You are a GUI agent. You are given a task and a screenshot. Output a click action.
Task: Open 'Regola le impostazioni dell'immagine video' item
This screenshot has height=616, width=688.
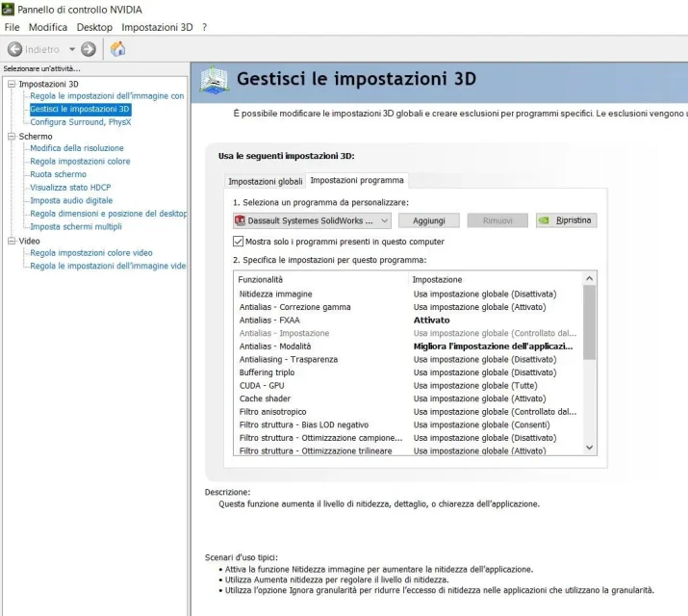pyautogui.click(x=108, y=266)
